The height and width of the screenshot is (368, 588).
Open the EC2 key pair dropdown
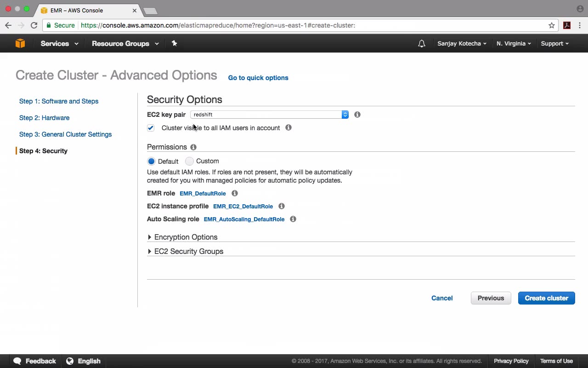tap(269, 115)
